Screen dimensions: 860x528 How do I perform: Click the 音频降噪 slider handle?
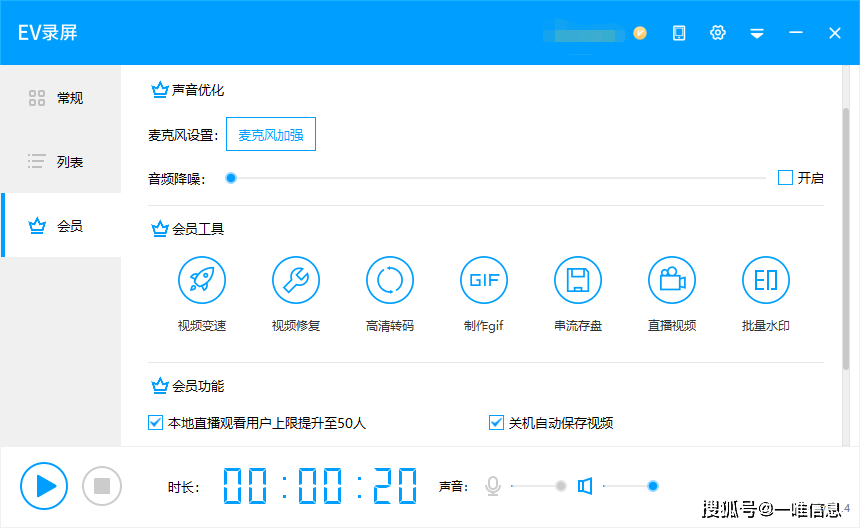[x=231, y=178]
